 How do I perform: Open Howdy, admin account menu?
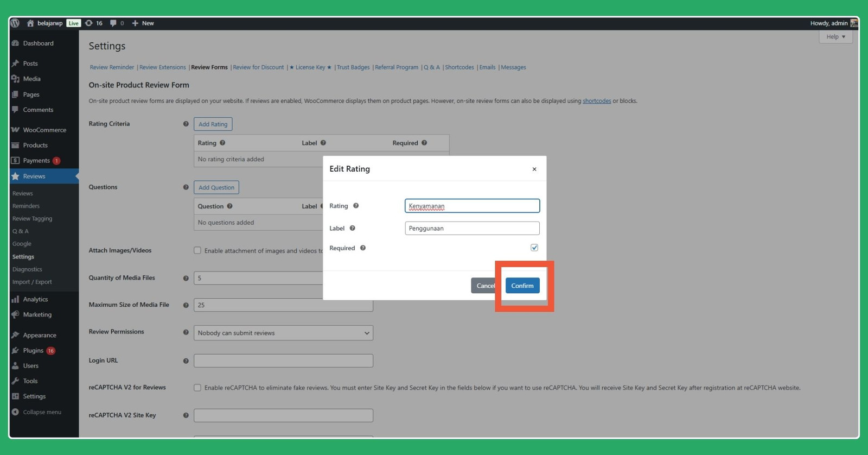pos(833,23)
